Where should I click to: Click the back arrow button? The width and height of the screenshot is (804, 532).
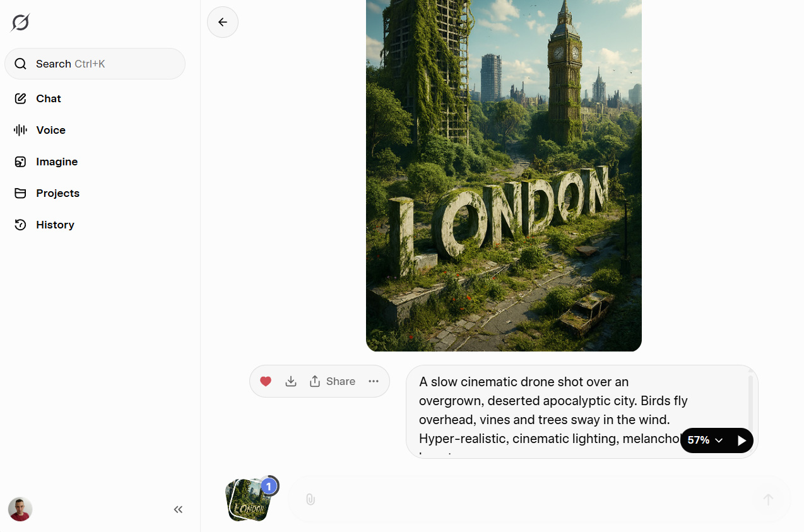click(223, 22)
